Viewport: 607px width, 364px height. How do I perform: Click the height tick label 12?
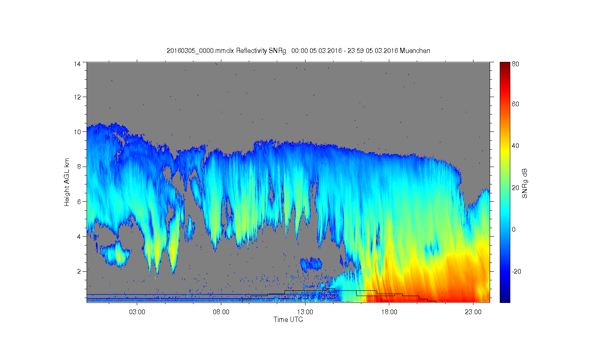click(x=77, y=97)
